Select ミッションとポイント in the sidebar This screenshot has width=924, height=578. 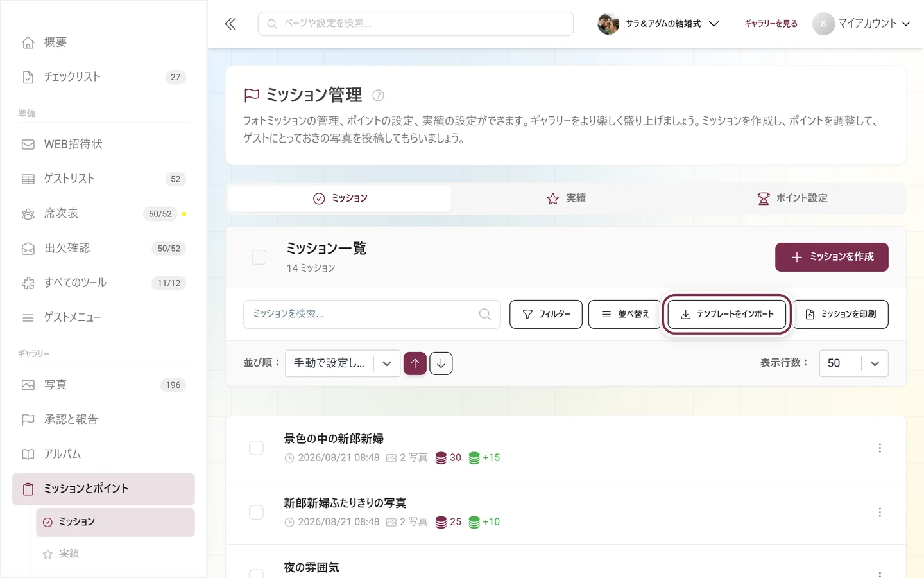tap(103, 489)
